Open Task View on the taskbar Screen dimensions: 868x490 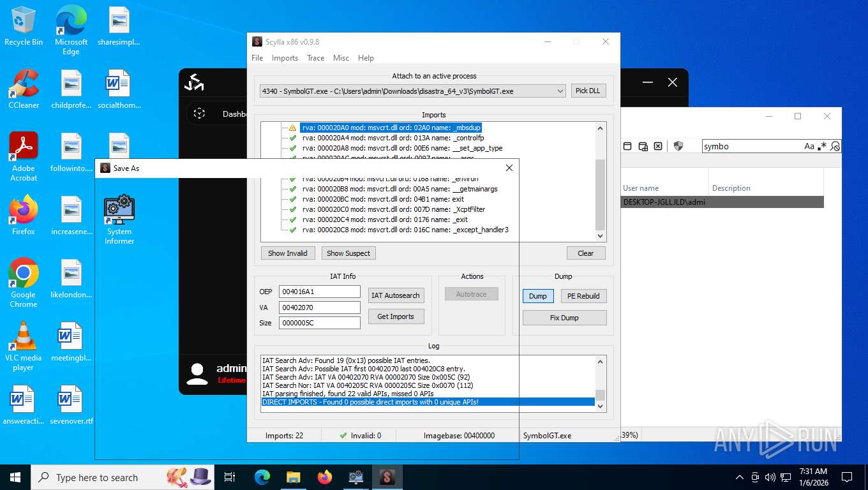[x=230, y=477]
